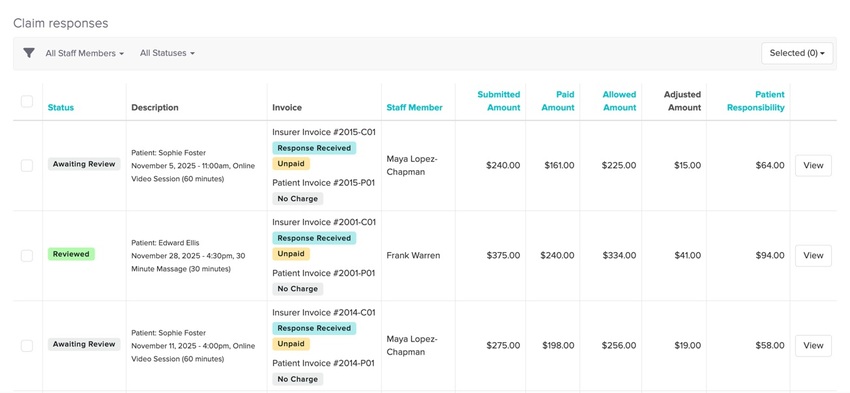This screenshot has height=393, width=850.
Task: Click Patient Invoice #2014-P01 text
Action: click(324, 363)
